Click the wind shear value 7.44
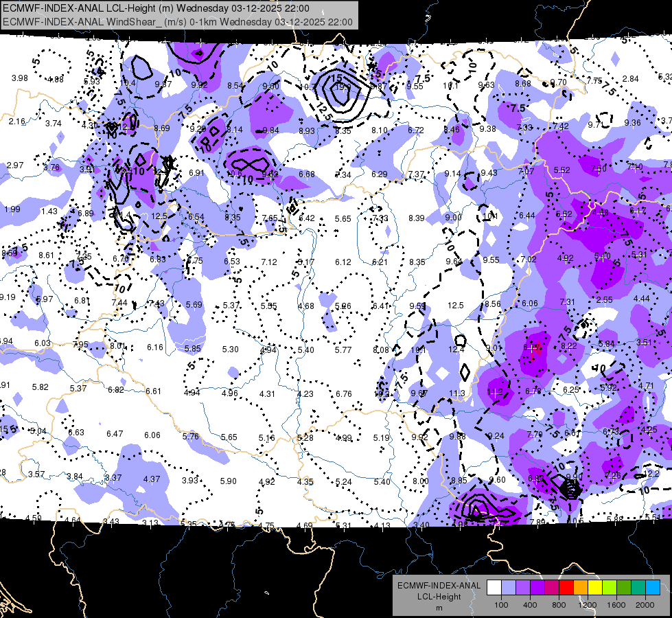Viewport: 672px width, 618px height. (119, 302)
